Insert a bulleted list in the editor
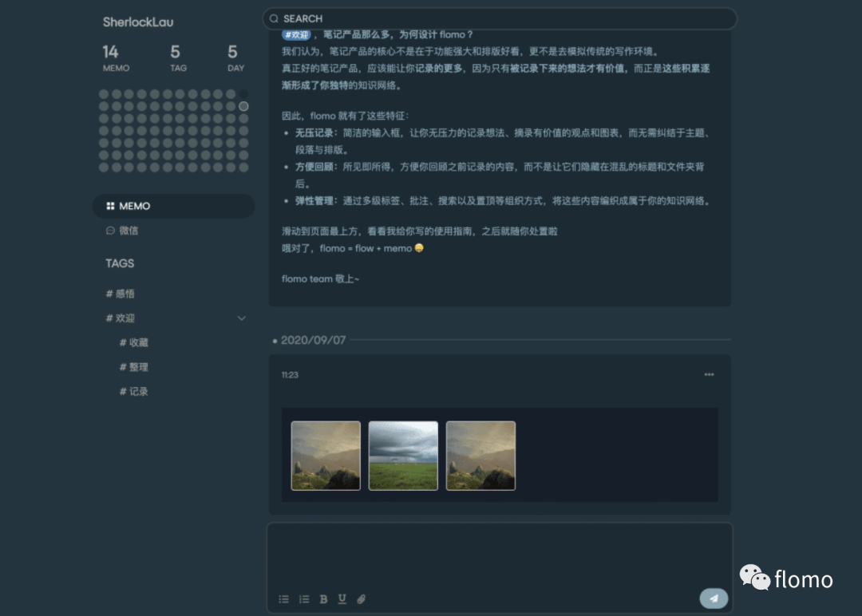 click(x=283, y=599)
